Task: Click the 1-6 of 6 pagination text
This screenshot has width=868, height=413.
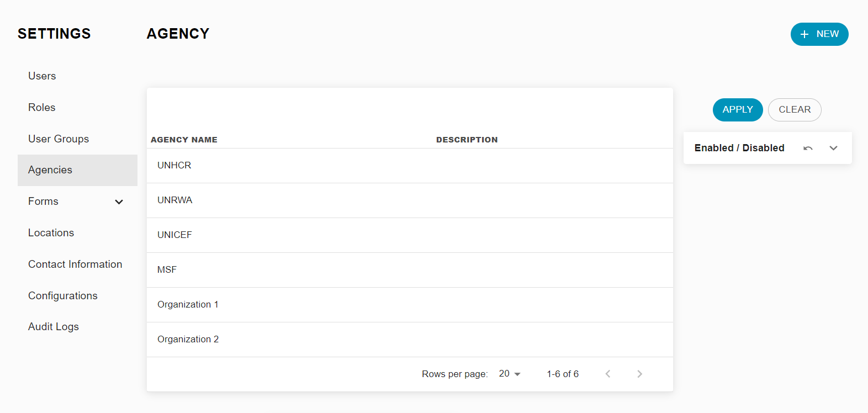Action: tap(563, 374)
